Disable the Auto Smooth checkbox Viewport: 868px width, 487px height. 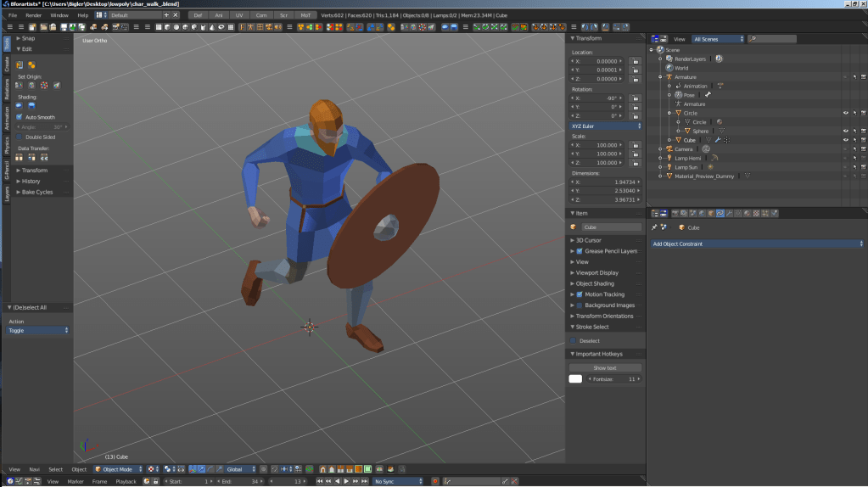[x=20, y=117]
